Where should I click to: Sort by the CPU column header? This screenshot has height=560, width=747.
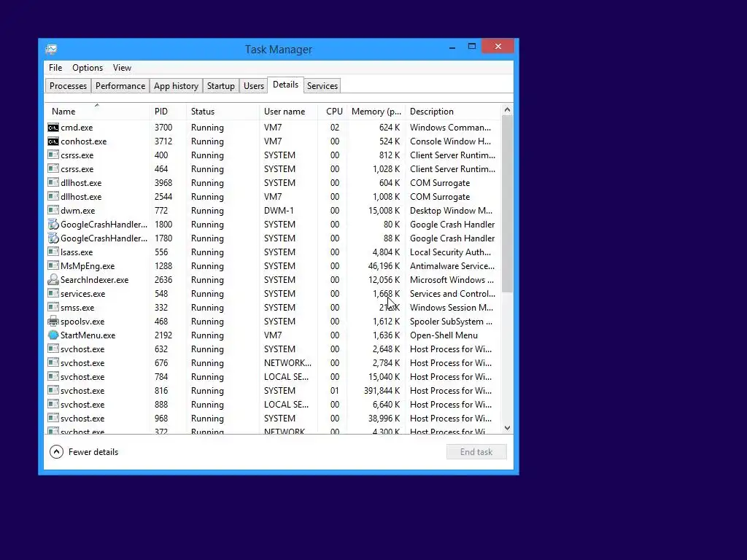[333, 112]
